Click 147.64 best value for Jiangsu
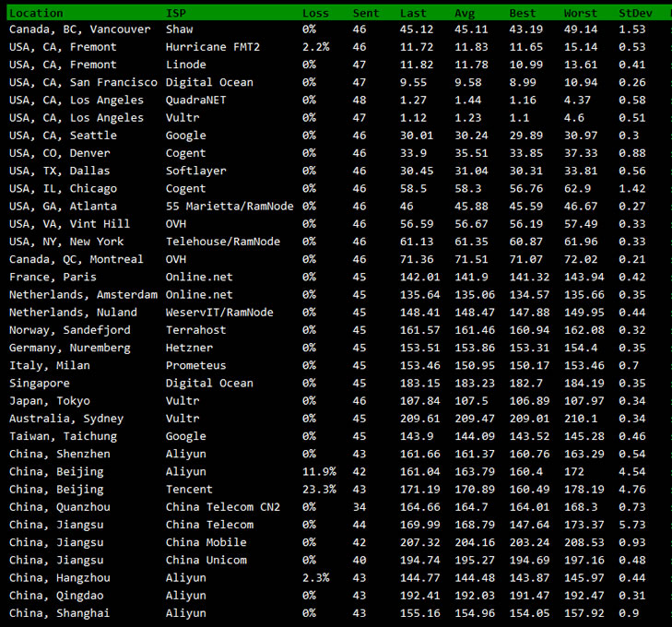 coord(529,525)
